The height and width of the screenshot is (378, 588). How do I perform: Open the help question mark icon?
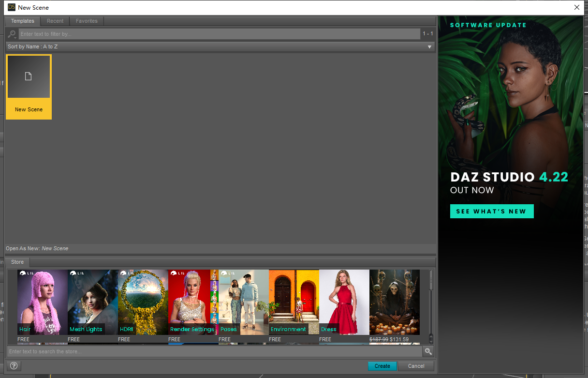[14, 366]
